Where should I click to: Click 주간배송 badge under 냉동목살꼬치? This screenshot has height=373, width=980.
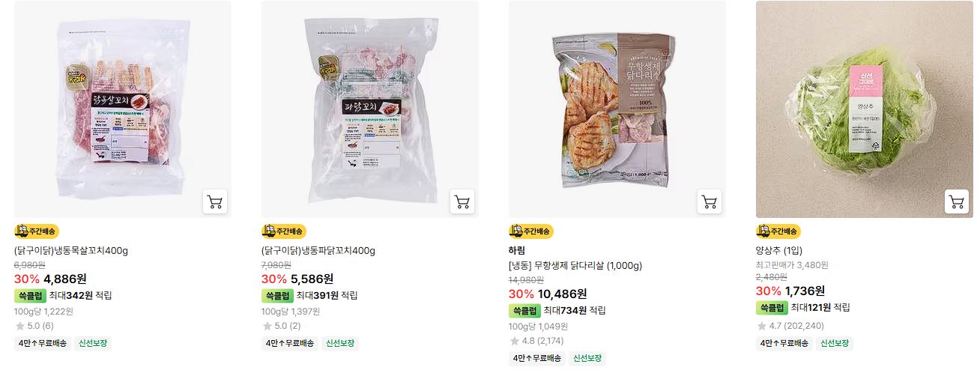37,231
